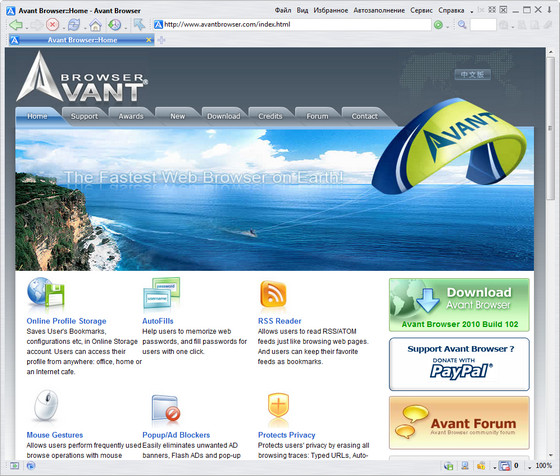This screenshot has width=560, height=476.
Task: Switch to the Download site tab
Action: (224, 116)
